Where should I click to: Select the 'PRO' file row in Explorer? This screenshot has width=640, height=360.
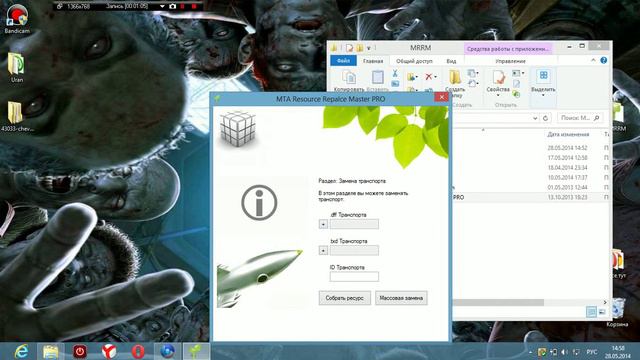click(531, 197)
